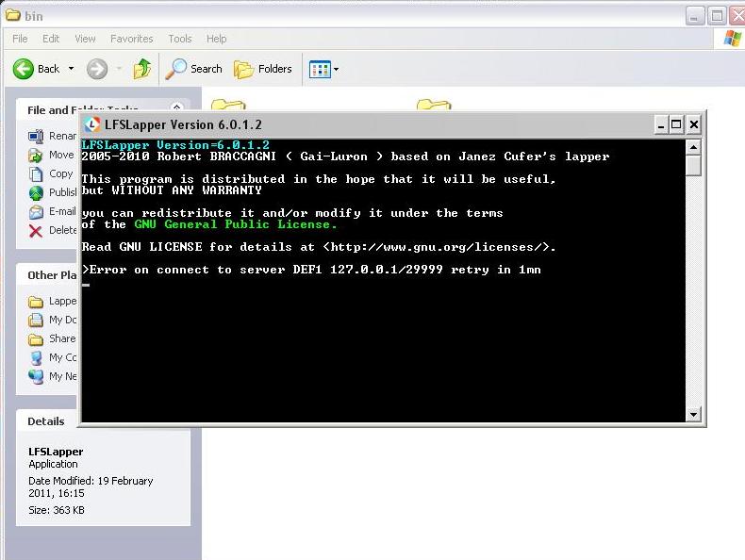The image size is (745, 560).
Task: Open the My Network Places icon
Action: coord(36,377)
